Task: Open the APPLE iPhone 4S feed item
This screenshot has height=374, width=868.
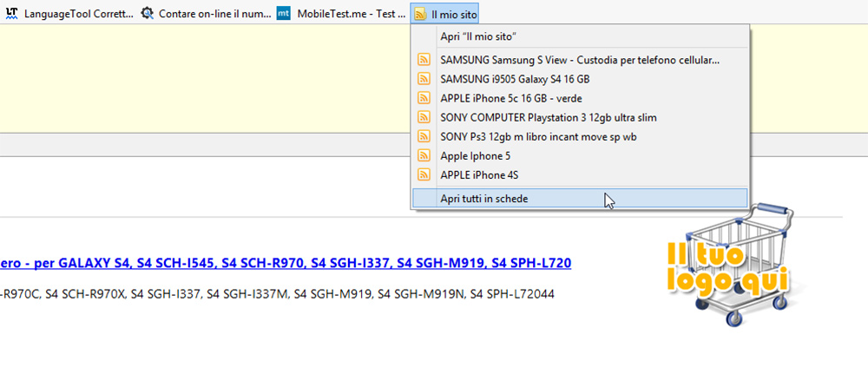Action: pyautogui.click(x=580, y=174)
